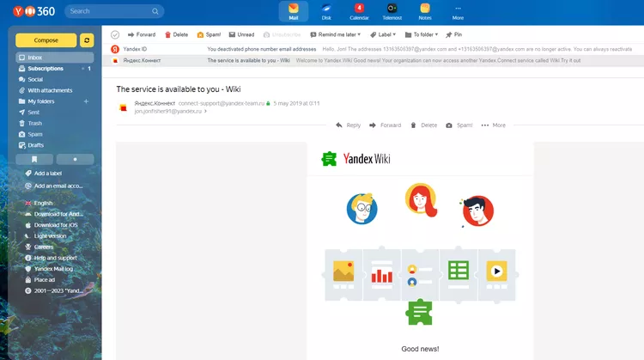Open the Telemost app icon
Screen dimensions: 644x360
click(x=392, y=11)
